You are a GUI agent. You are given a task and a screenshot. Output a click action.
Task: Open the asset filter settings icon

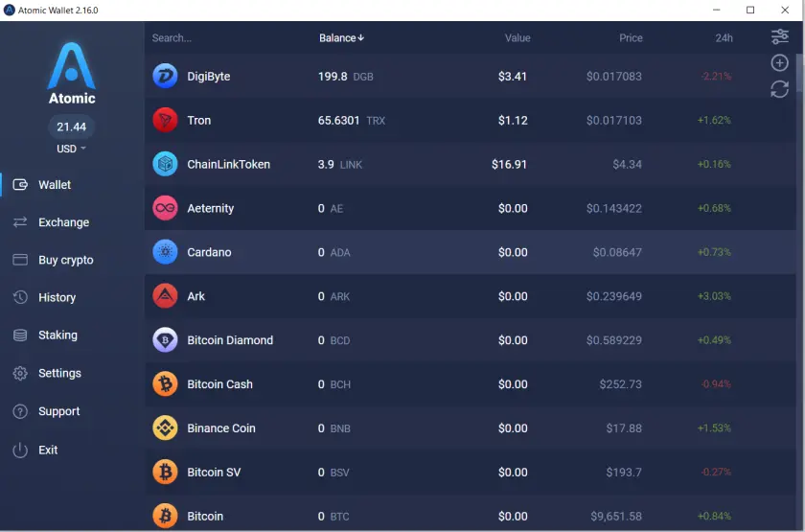tap(780, 36)
